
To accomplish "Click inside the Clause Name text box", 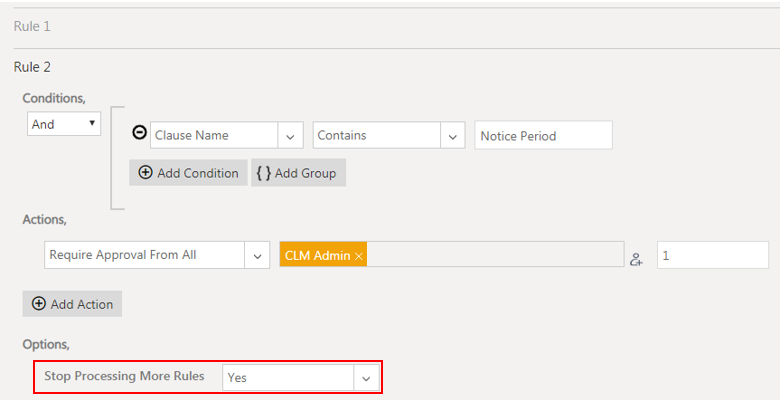I will click(213, 136).
